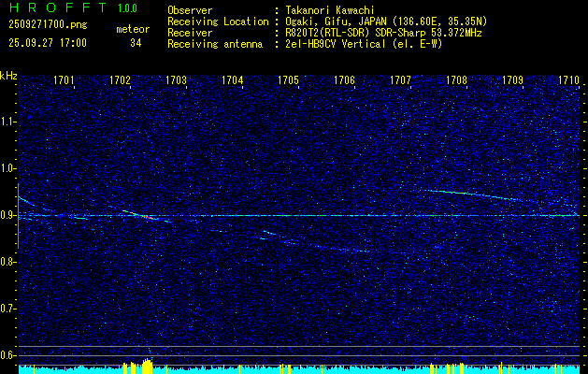Click the 0.7 kHz axis label
The height and width of the screenshot is (374, 588).
[7, 309]
